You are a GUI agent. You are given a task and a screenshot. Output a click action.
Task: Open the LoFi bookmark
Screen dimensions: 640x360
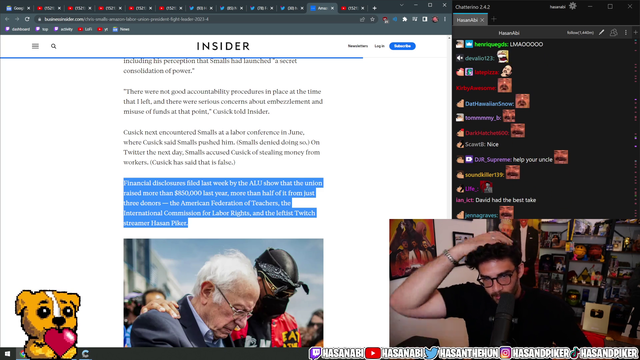(85, 29)
